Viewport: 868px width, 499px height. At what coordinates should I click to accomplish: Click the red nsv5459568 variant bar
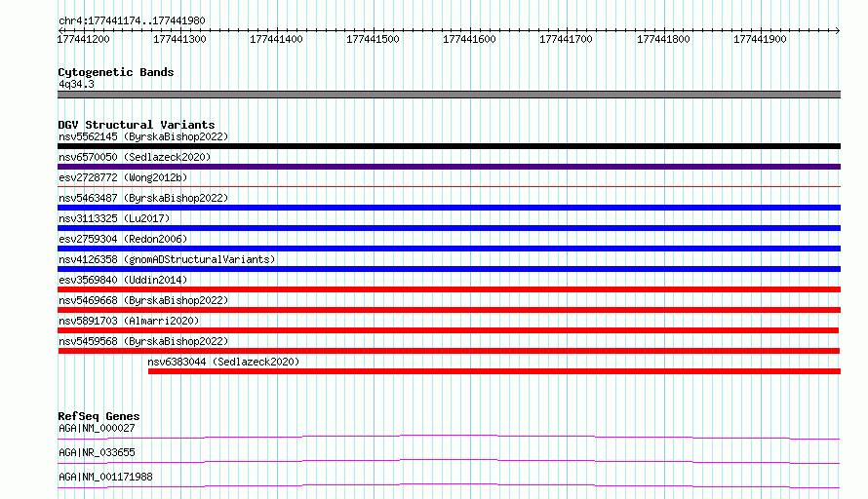[x=449, y=351]
